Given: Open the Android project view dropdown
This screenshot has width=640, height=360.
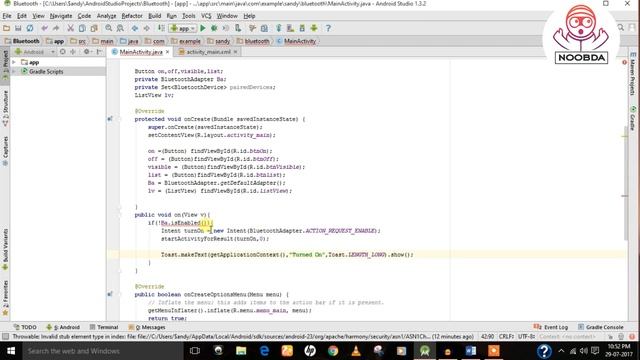Looking at the screenshot, I should click(x=34, y=52).
